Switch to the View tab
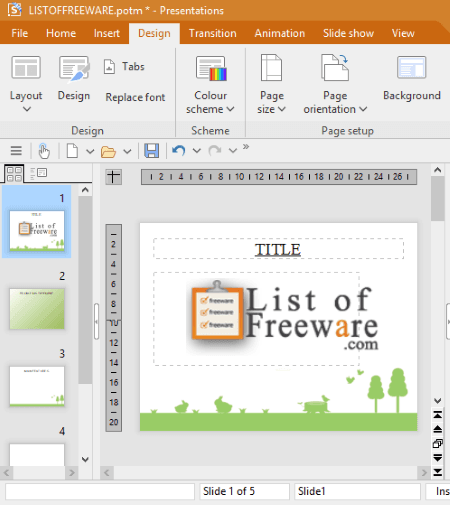450x505 pixels. [x=403, y=33]
